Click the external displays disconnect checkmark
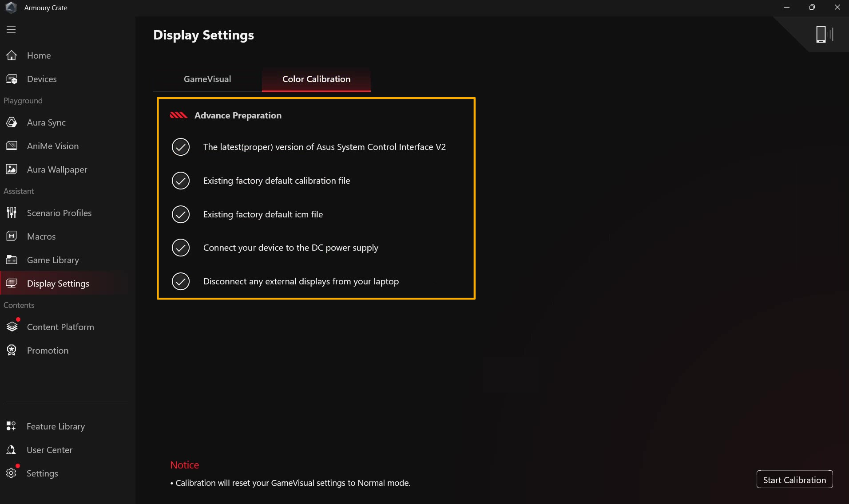The image size is (849, 504). 181,281
